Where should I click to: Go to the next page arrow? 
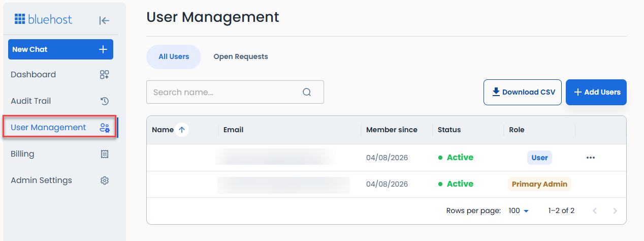coord(615,211)
